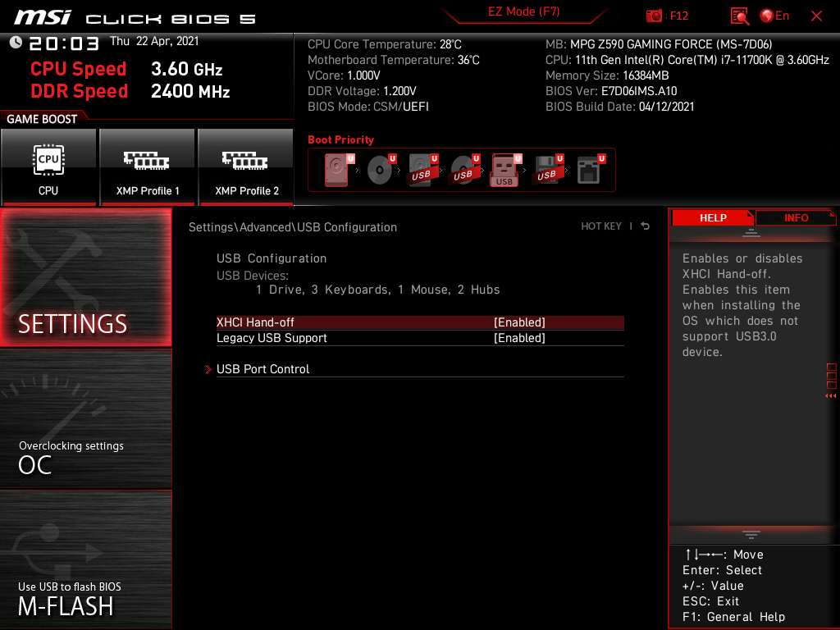
Task: Open the HOT KEY list
Action: (x=601, y=226)
